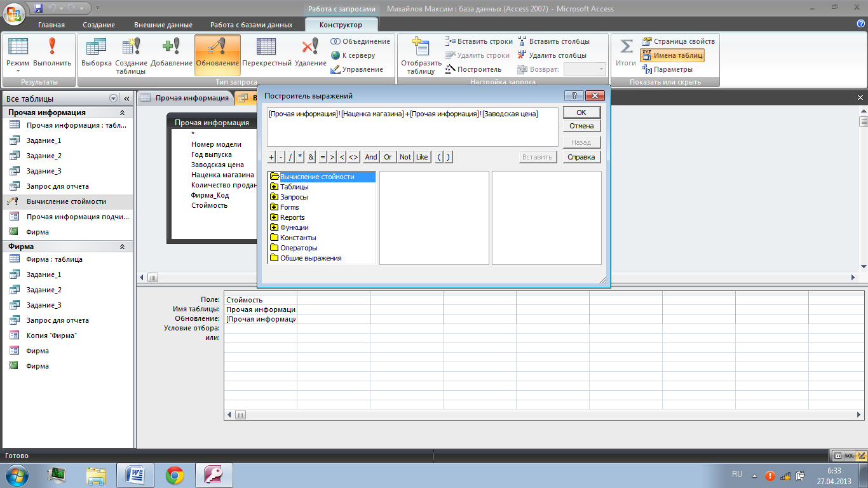Image resolution: width=868 pixels, height=488 pixels.
Task: Click the Windows Start button
Action: pyautogui.click(x=17, y=475)
